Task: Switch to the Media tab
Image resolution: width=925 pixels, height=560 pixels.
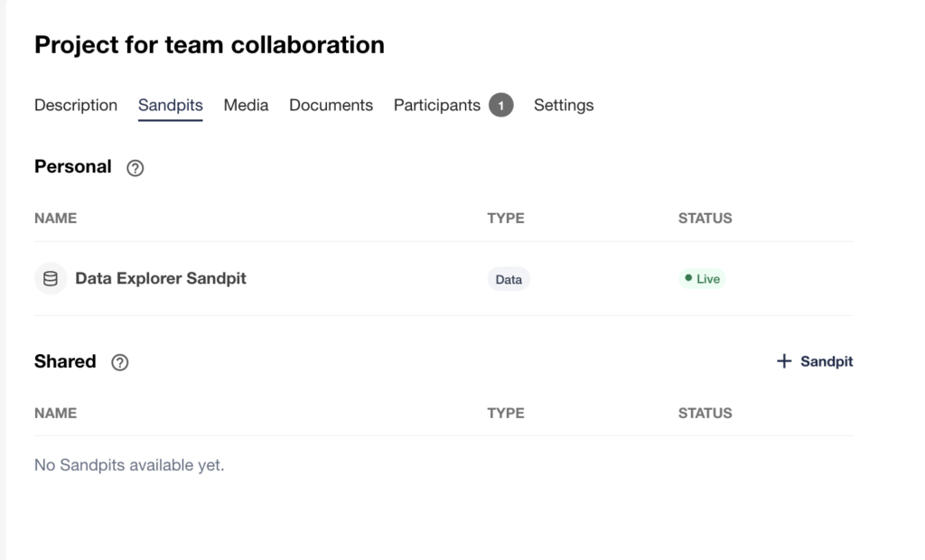Action: (246, 106)
